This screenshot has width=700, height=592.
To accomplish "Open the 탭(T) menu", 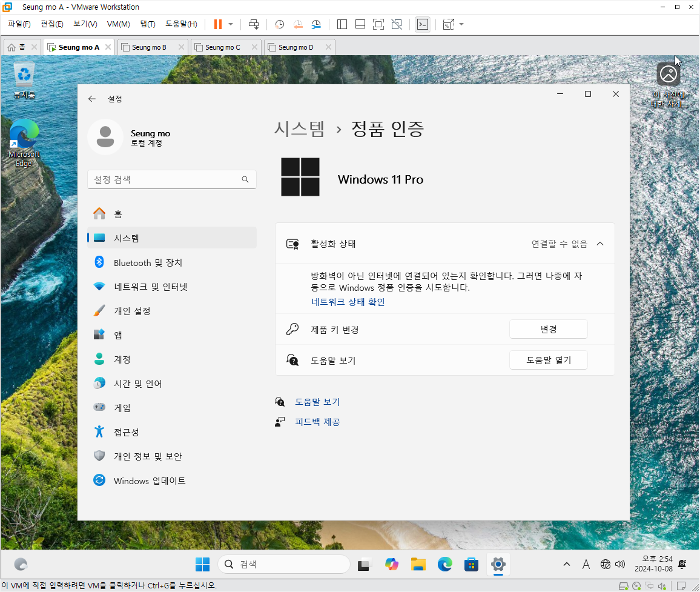I will (x=148, y=24).
